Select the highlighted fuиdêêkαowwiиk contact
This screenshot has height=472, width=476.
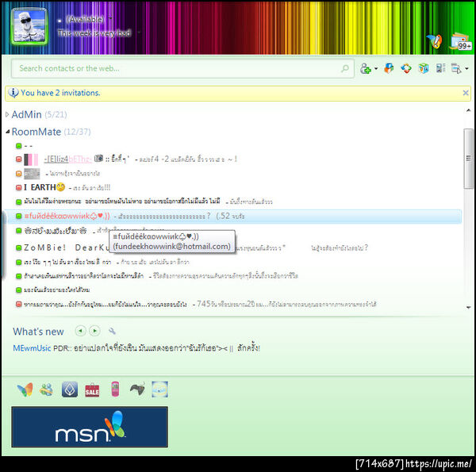point(234,216)
